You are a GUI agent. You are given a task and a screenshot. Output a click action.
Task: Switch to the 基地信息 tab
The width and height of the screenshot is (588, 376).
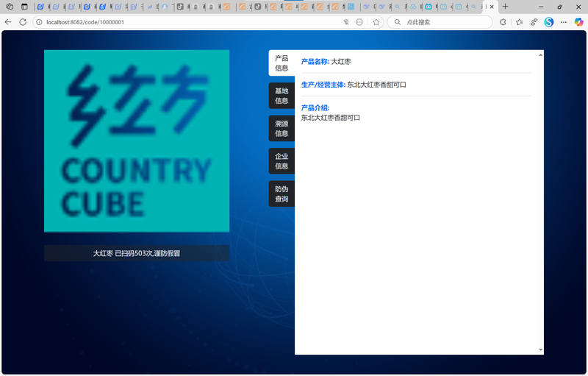(282, 96)
